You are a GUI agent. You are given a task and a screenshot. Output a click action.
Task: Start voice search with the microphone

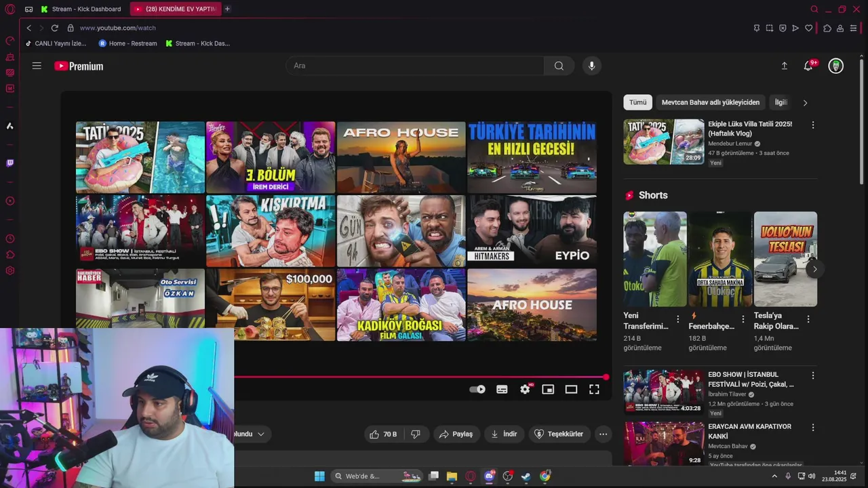pos(591,66)
